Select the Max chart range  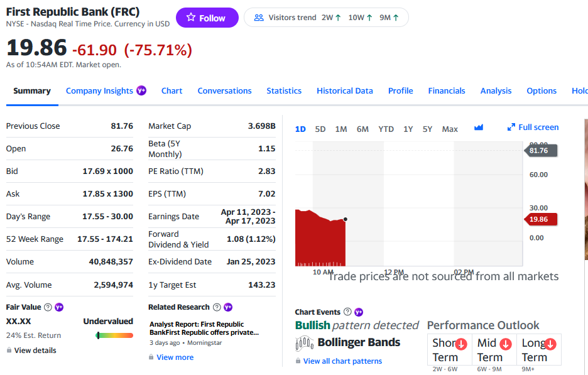(450, 129)
